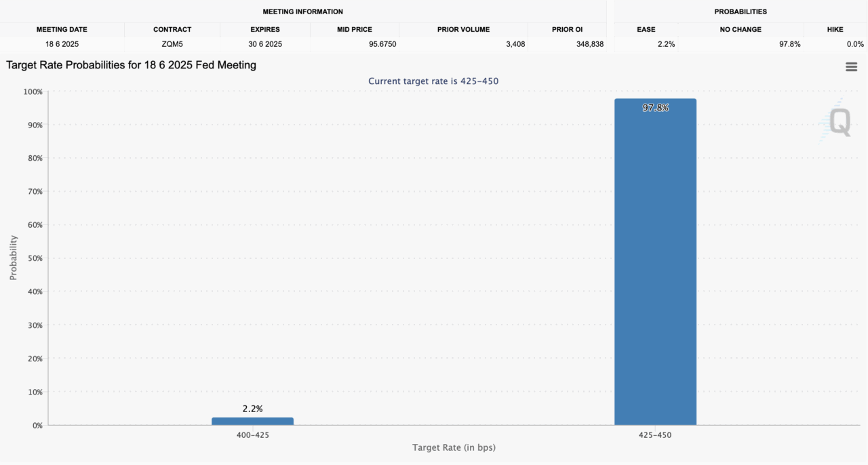Click the HIKE probability header
Image resolution: width=868 pixels, height=465 pixels.
[835, 29]
